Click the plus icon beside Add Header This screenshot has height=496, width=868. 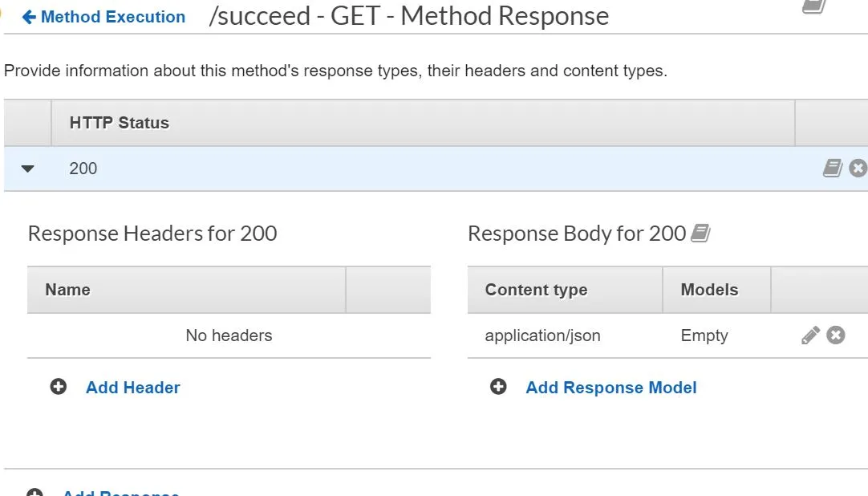[x=59, y=387]
